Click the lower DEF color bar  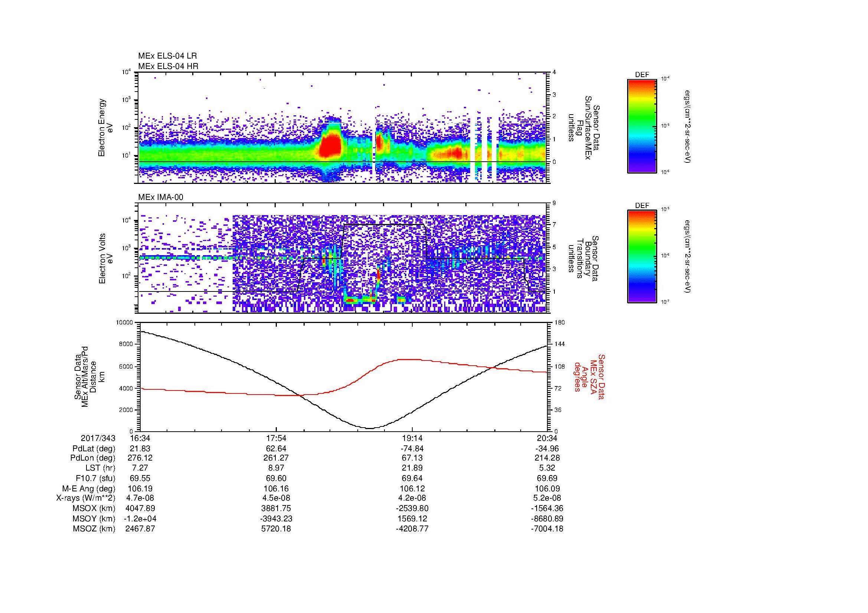(x=642, y=257)
